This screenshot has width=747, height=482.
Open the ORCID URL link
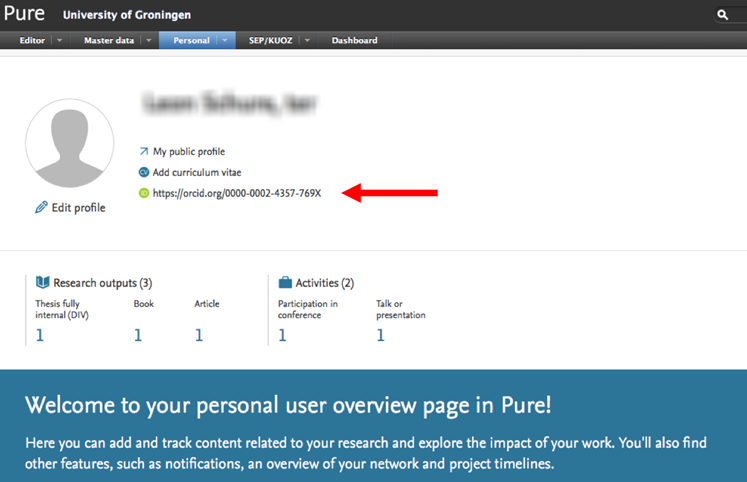point(237,192)
